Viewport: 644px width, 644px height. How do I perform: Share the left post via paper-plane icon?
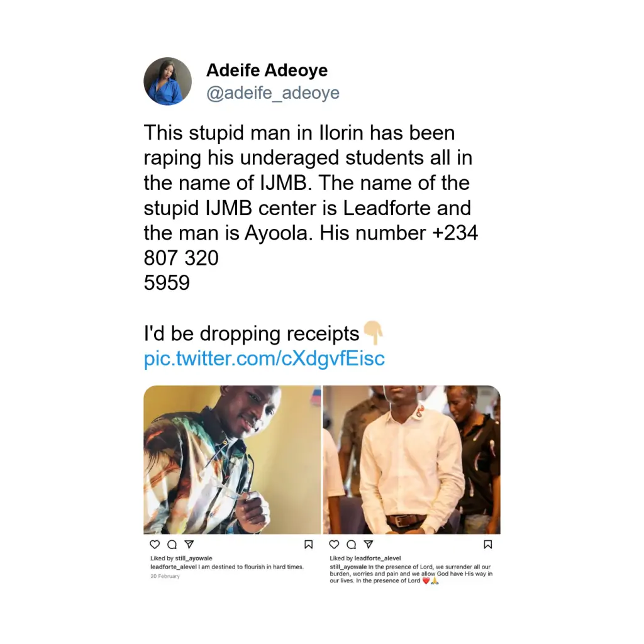coord(189,545)
